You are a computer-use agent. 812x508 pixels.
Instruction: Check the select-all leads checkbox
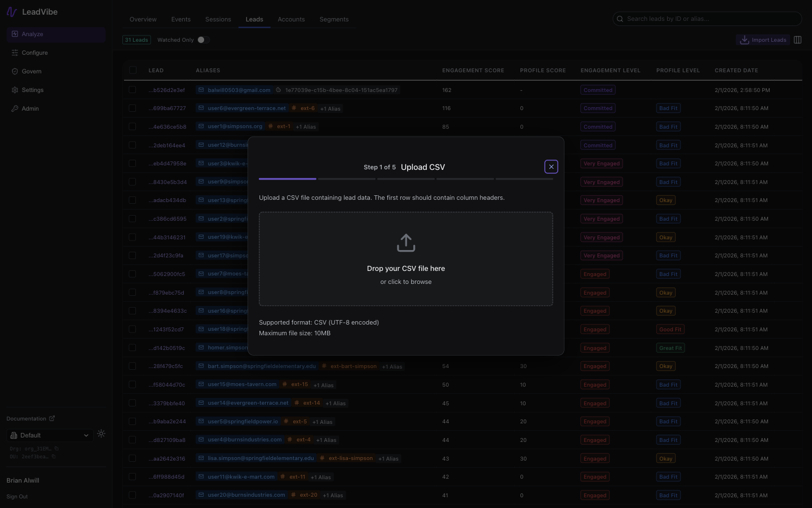(x=133, y=70)
